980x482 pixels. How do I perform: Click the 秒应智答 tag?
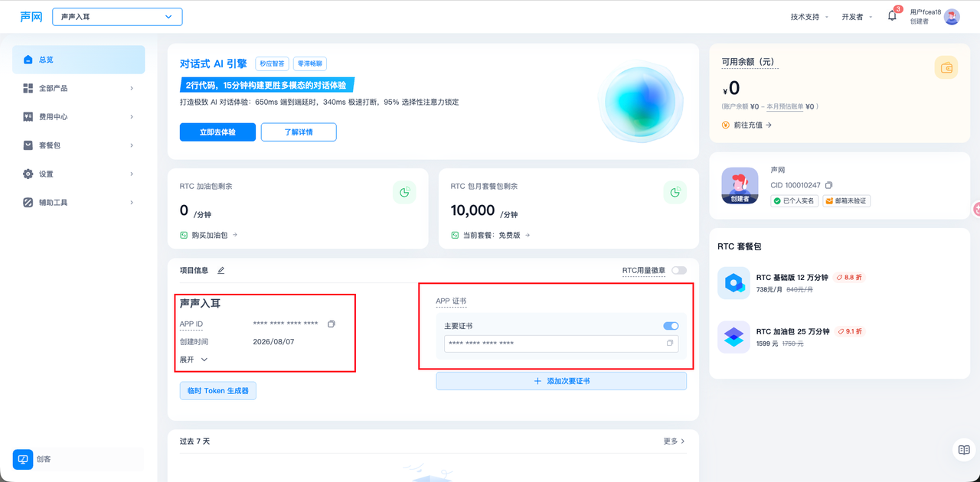(x=272, y=64)
